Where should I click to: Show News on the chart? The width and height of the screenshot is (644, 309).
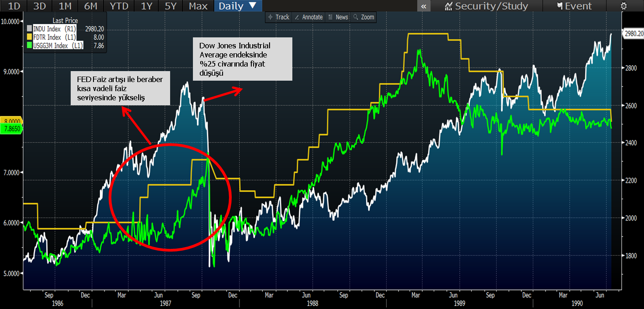point(338,17)
